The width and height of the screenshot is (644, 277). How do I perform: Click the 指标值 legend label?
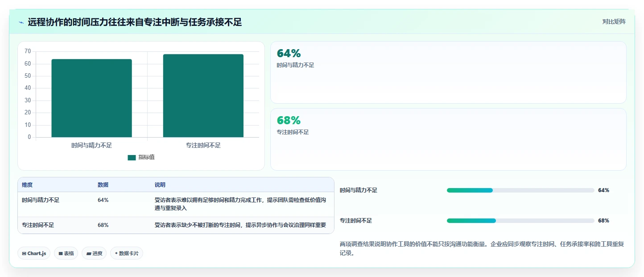pos(146,157)
